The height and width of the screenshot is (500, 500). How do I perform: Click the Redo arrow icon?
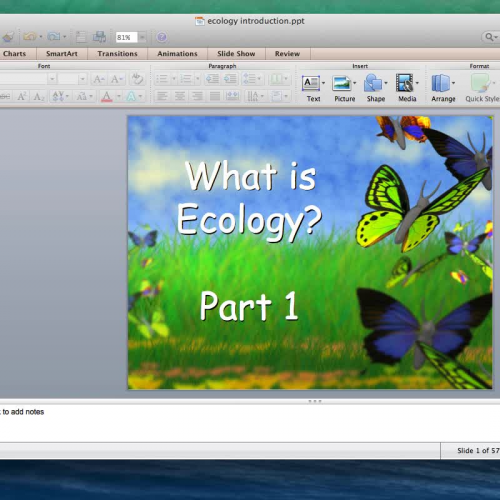[x=53, y=36]
